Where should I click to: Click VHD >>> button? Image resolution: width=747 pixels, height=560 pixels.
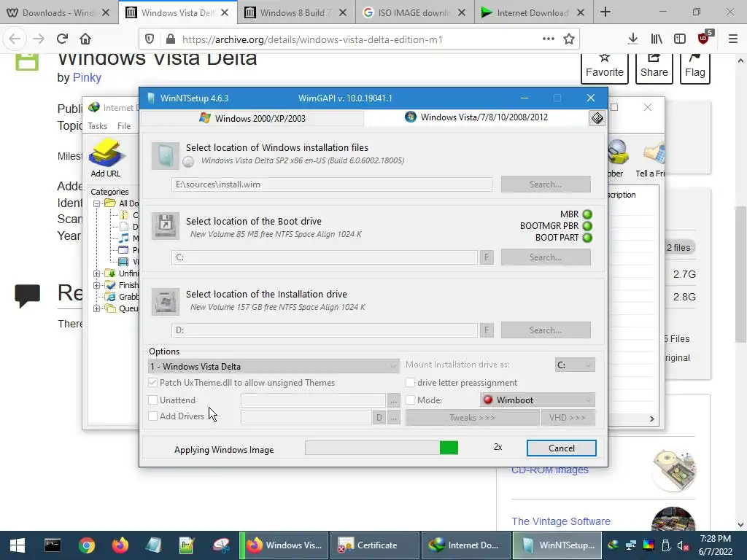click(568, 418)
